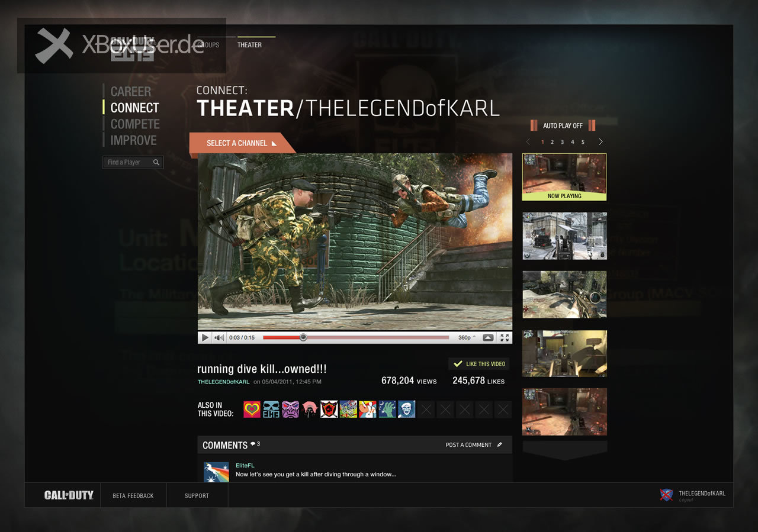
Task: Select page 2 in video pagination
Action: click(552, 142)
